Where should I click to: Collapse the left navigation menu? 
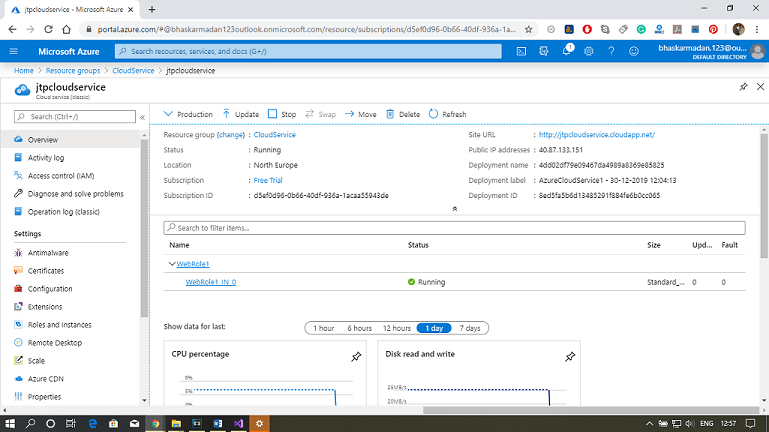click(142, 117)
